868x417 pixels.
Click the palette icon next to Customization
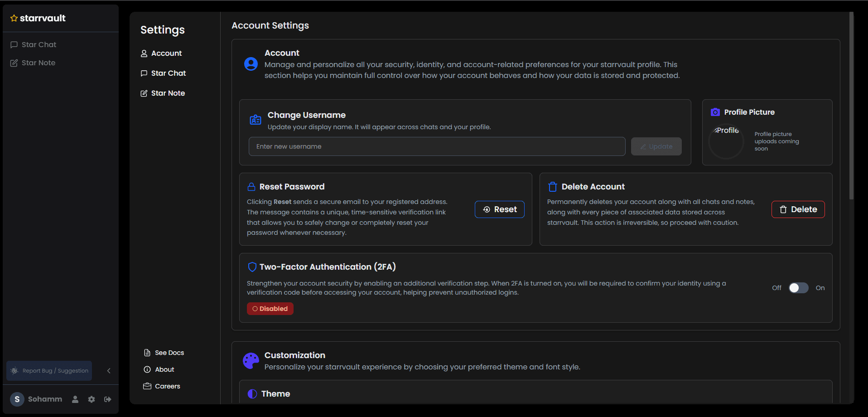pos(251,360)
